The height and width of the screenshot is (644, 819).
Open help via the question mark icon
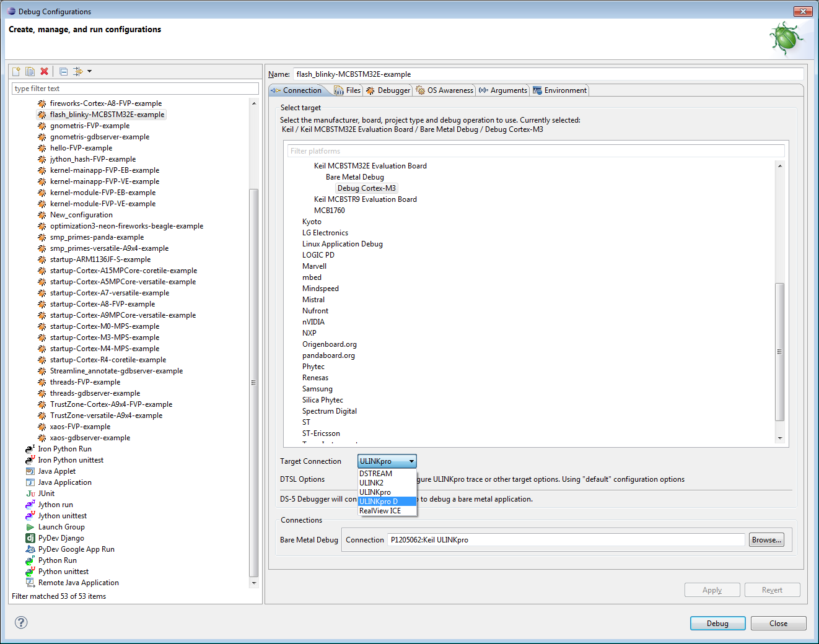(x=21, y=622)
